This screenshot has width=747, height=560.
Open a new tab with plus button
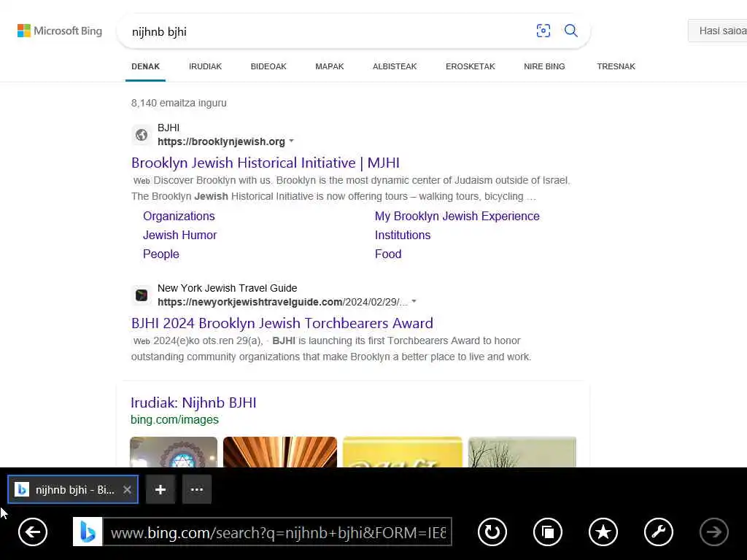coord(160,489)
